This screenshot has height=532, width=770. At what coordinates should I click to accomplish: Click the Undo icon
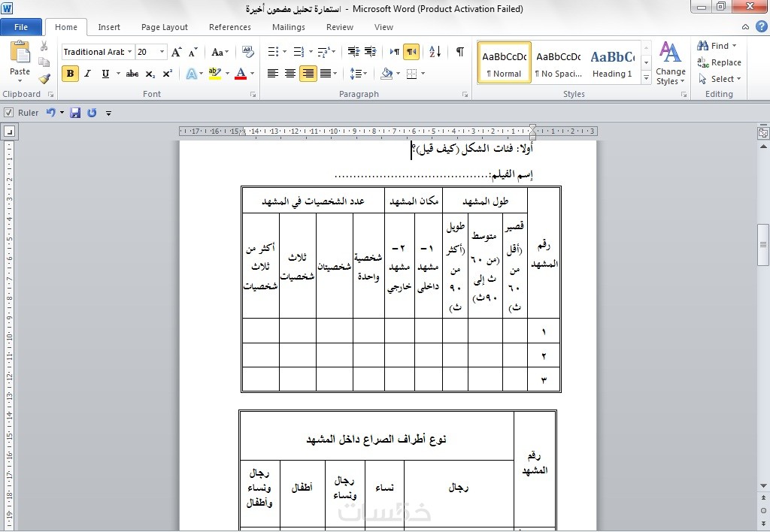tap(50, 113)
